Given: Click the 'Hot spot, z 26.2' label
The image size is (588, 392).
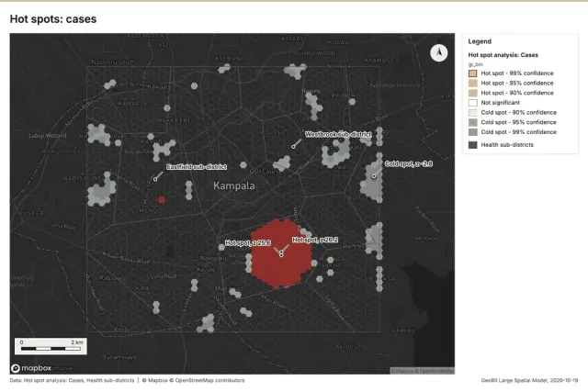Looking at the screenshot, I should (x=315, y=240).
